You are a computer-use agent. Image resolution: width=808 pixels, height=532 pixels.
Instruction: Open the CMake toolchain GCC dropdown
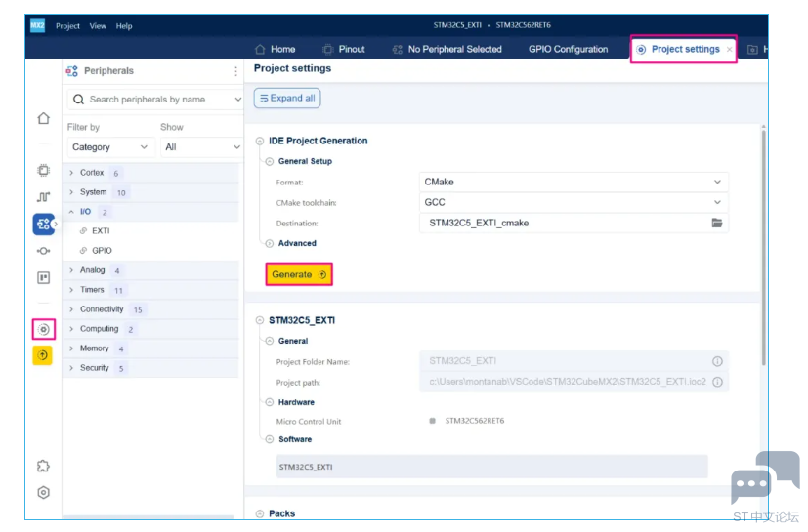[x=574, y=202]
